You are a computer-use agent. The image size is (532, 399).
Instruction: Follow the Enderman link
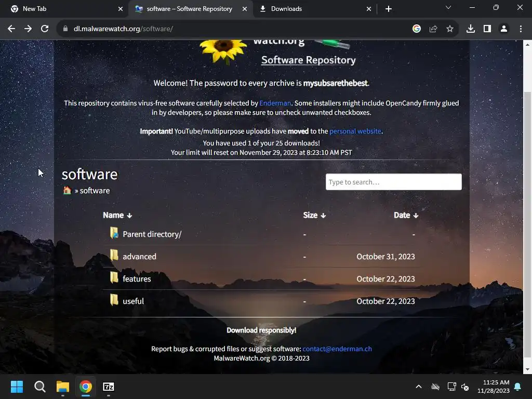click(275, 103)
